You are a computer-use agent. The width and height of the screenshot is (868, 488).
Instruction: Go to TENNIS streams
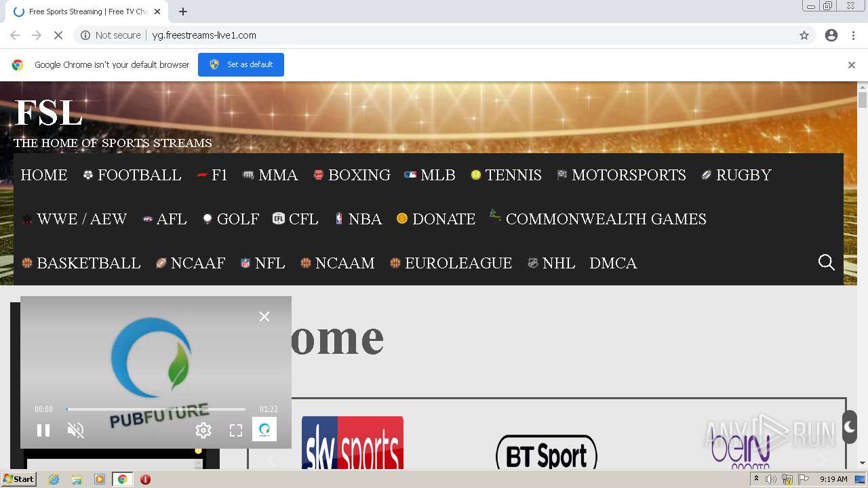click(507, 175)
